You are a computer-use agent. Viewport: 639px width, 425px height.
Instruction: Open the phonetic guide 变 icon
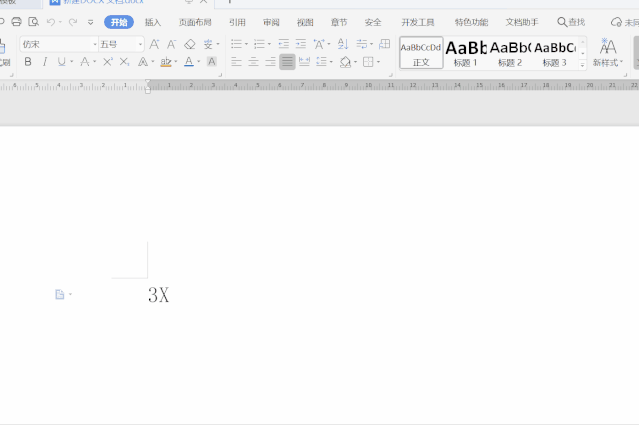coord(208,44)
